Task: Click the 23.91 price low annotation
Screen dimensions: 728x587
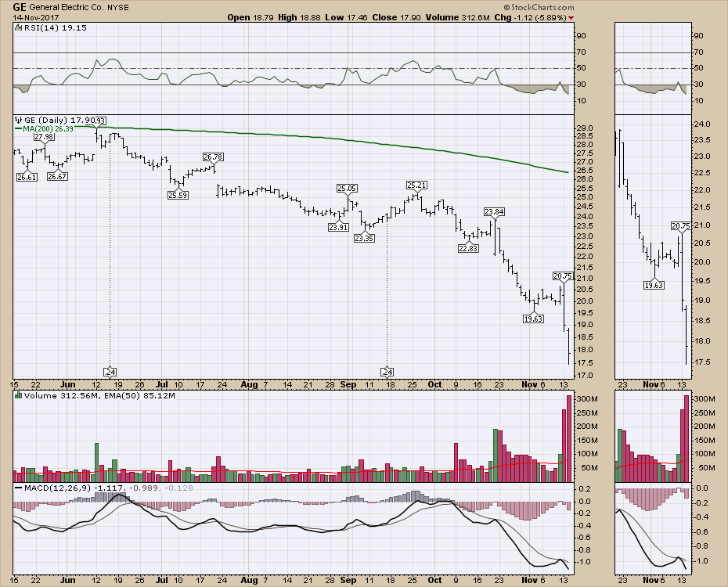Action: point(338,228)
